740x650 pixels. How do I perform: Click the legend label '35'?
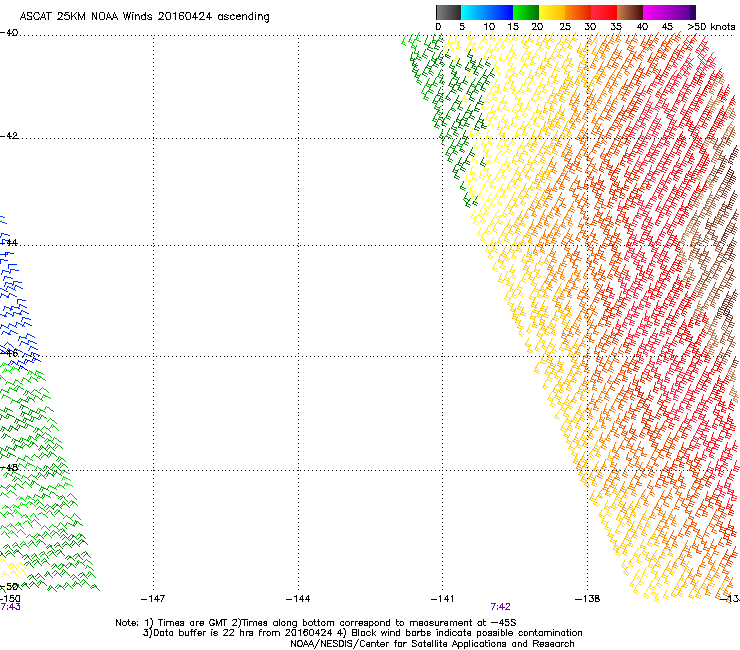click(x=616, y=27)
